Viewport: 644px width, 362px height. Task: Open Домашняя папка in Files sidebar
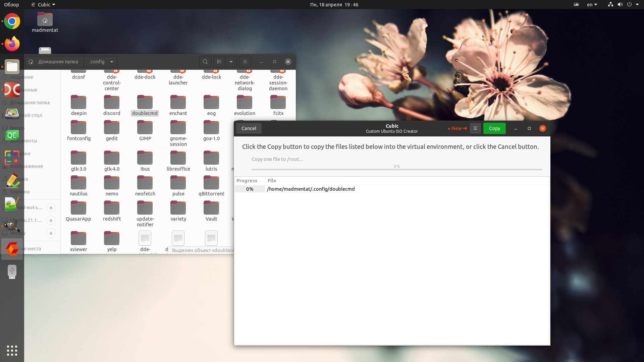coord(30,103)
